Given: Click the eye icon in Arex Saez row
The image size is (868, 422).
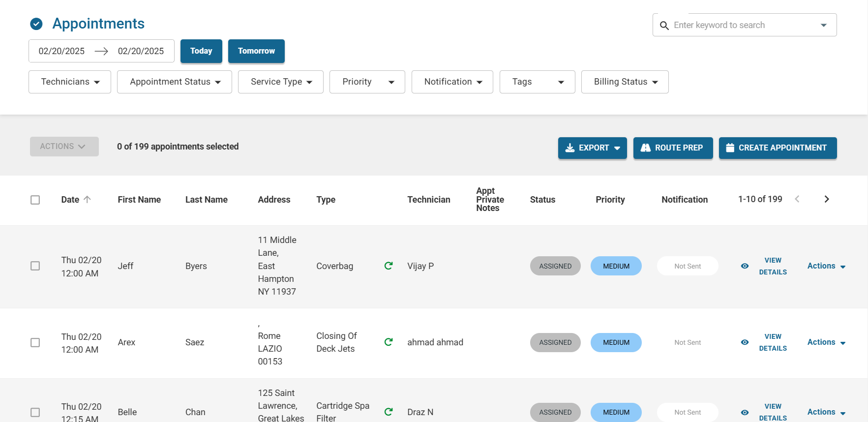Looking at the screenshot, I should tap(745, 342).
